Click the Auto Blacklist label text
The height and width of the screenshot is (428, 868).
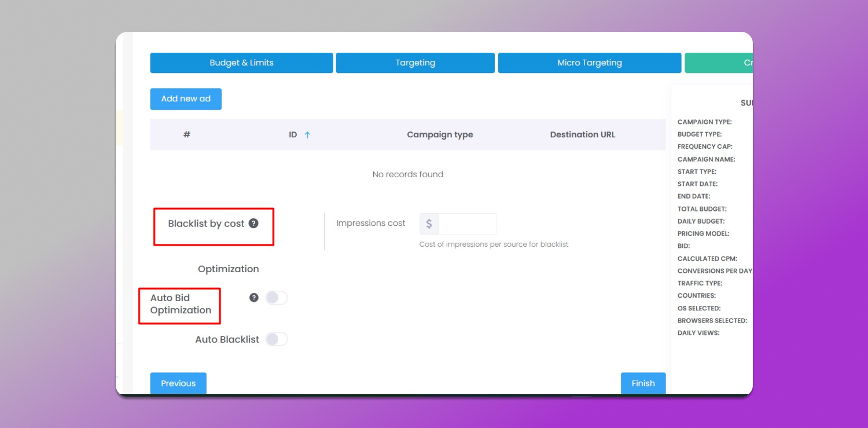[x=227, y=339]
